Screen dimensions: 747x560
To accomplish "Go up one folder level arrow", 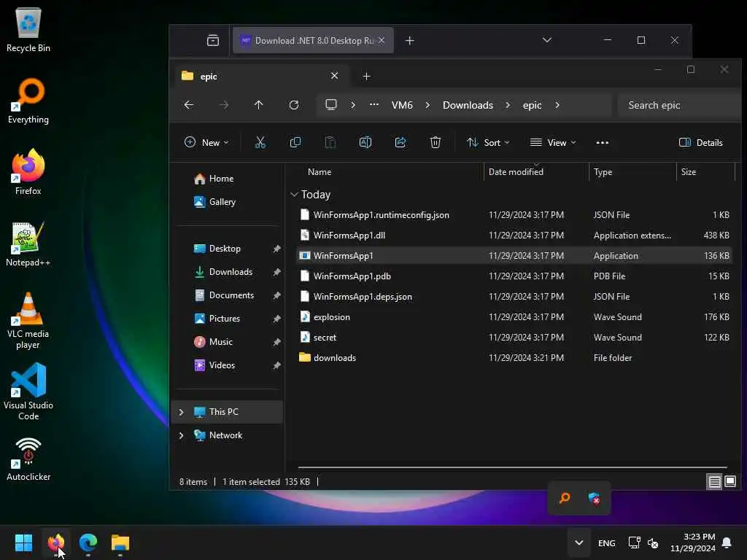I will coord(259,105).
